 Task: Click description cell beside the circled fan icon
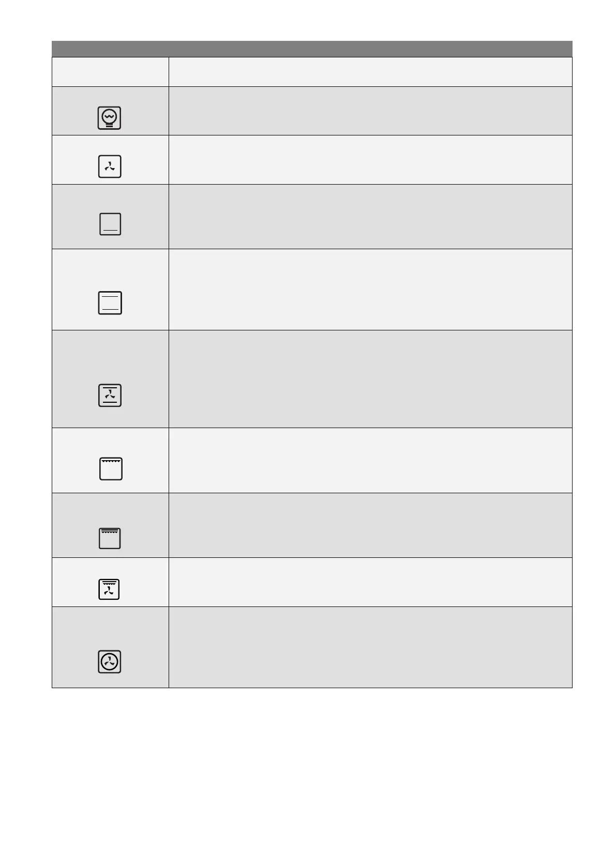point(370,647)
